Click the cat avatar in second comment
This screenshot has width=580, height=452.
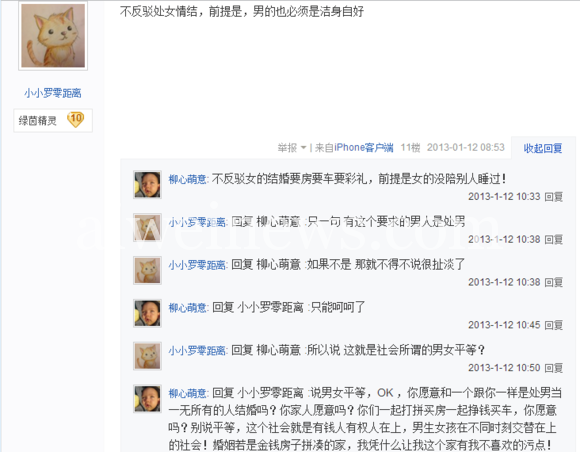tap(147, 227)
